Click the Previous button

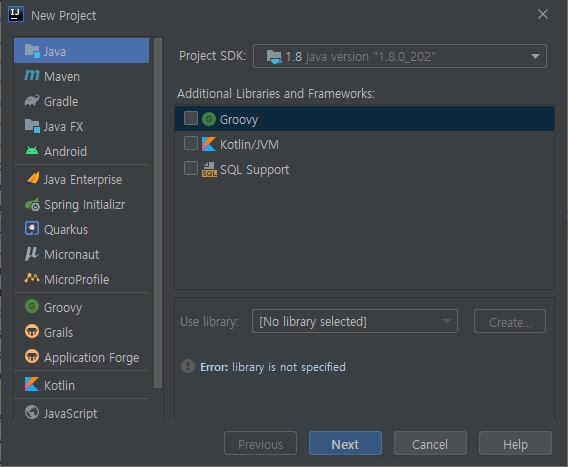[260, 443]
